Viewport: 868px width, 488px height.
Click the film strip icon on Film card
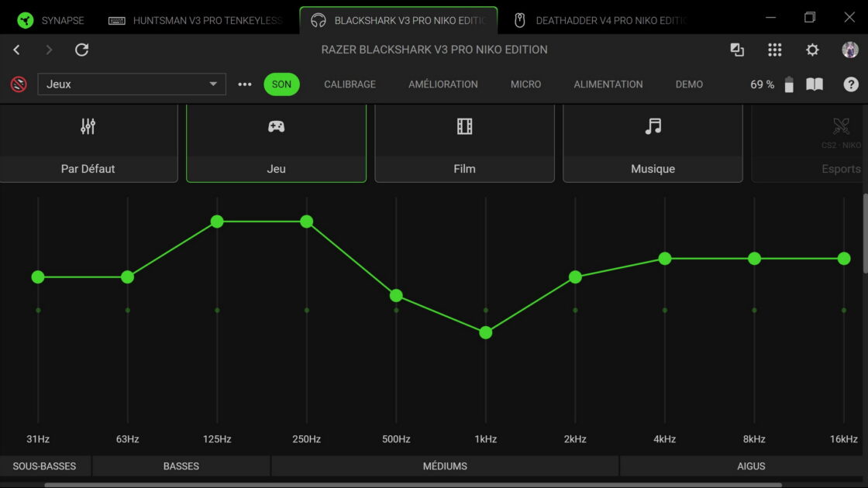[x=464, y=126]
